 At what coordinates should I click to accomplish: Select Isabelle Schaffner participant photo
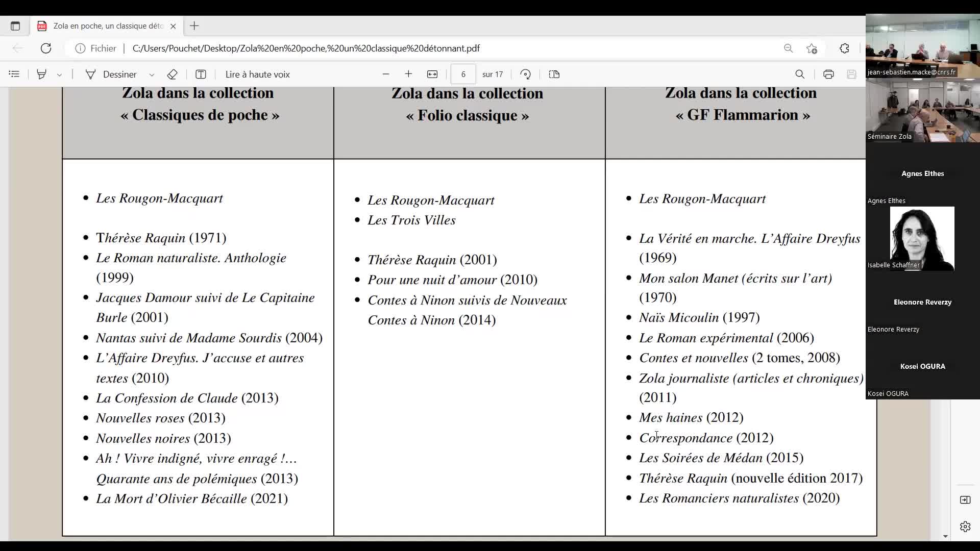[922, 238]
